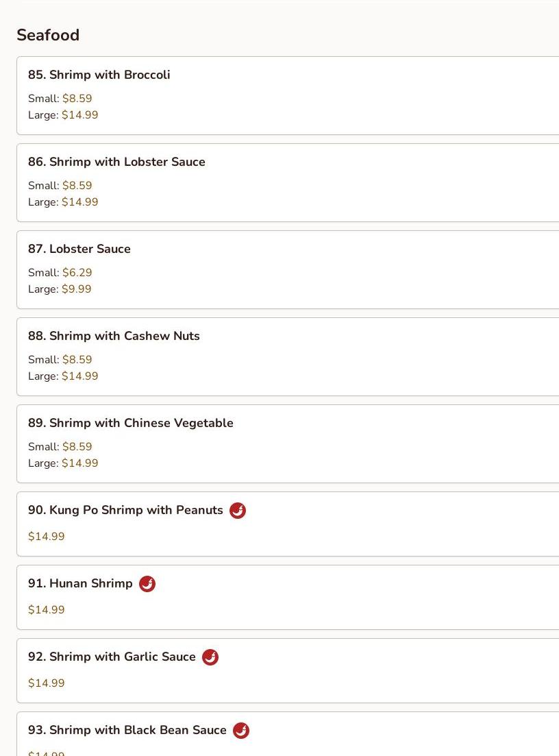This screenshot has height=756, width=559.
Task: Select 86 Shrimp with Lobster Sauce title
Action: click(x=116, y=162)
